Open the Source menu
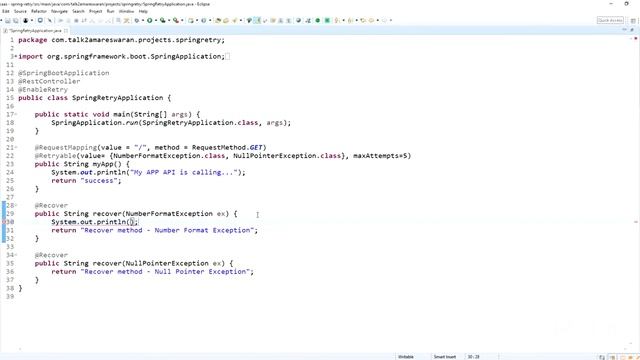Viewport: 640px width, 360px height. click(x=20, y=11)
